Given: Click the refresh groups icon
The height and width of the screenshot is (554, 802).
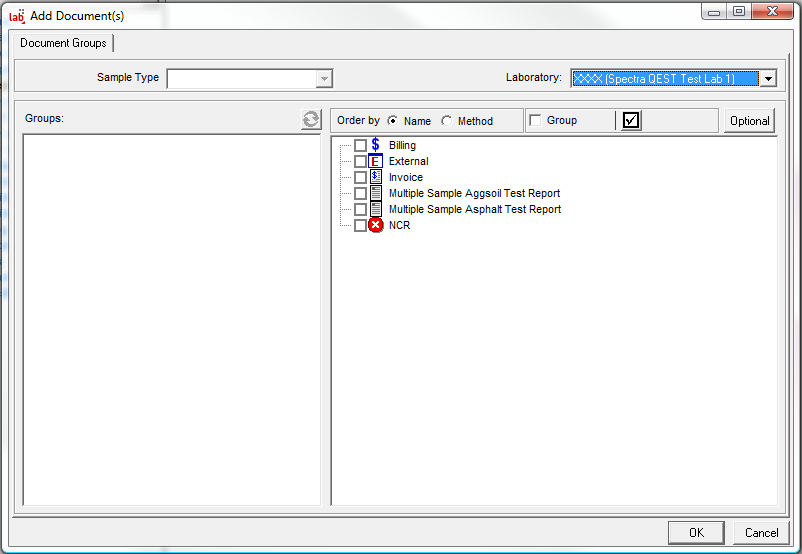Looking at the screenshot, I should [x=311, y=120].
